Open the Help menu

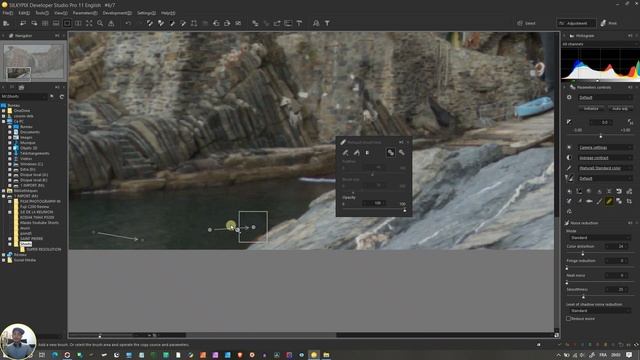167,13
